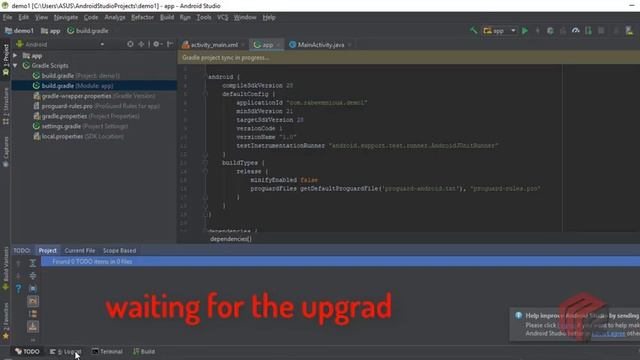Select gradle.properties (Project Properties) file
640x360 pixels.
(86, 116)
